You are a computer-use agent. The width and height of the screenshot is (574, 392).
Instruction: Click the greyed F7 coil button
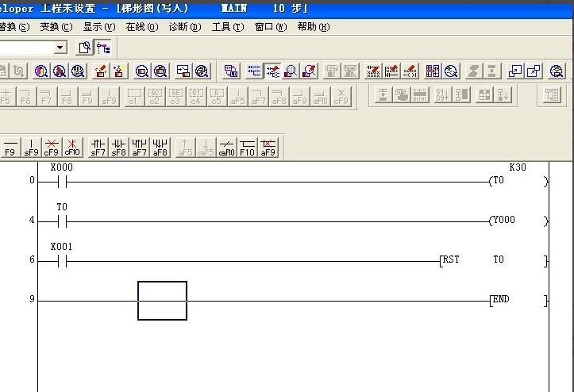[x=46, y=97]
